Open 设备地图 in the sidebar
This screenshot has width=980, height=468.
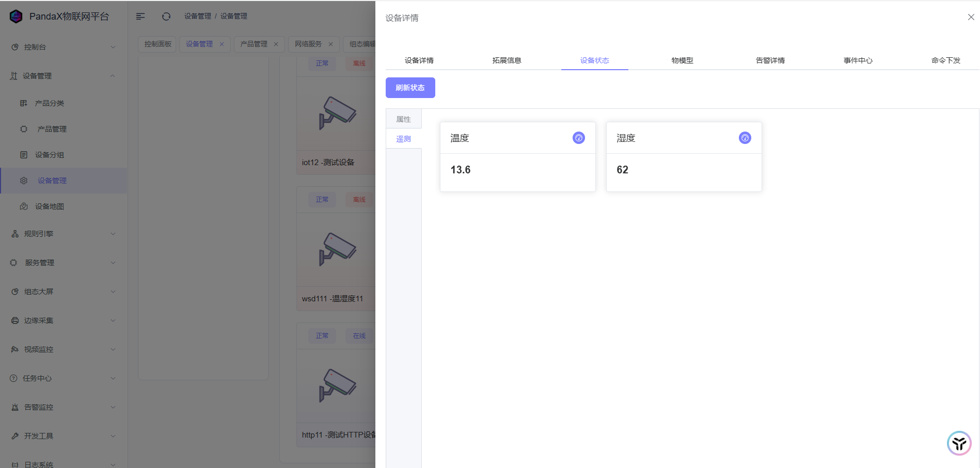(50, 206)
